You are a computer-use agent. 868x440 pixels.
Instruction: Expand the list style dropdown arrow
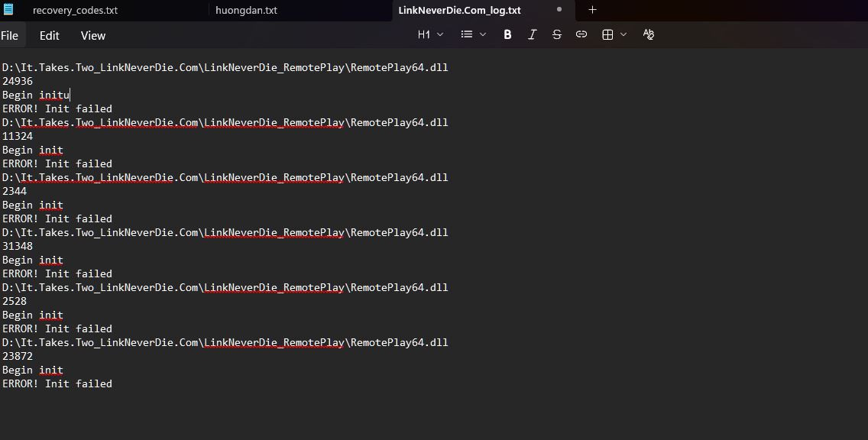(483, 34)
